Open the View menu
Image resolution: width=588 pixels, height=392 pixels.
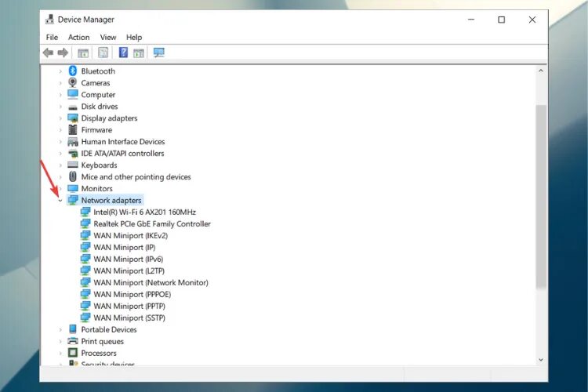click(108, 37)
